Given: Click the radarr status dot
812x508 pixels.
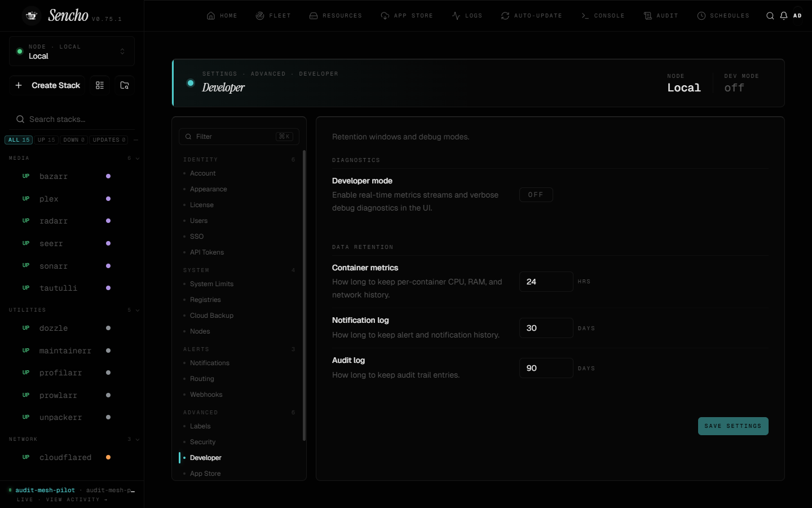Looking at the screenshot, I should [x=108, y=221].
